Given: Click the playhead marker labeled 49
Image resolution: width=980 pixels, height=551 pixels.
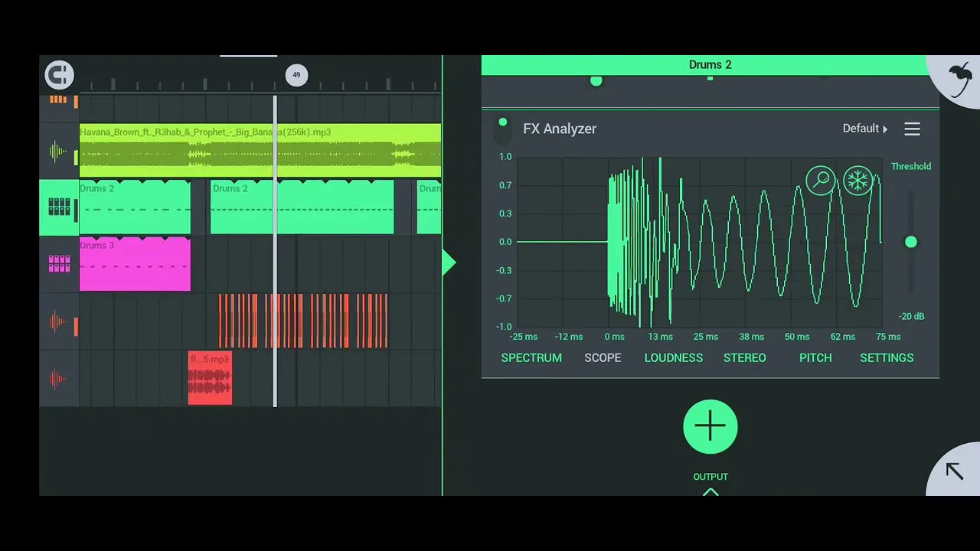Looking at the screenshot, I should (x=296, y=75).
